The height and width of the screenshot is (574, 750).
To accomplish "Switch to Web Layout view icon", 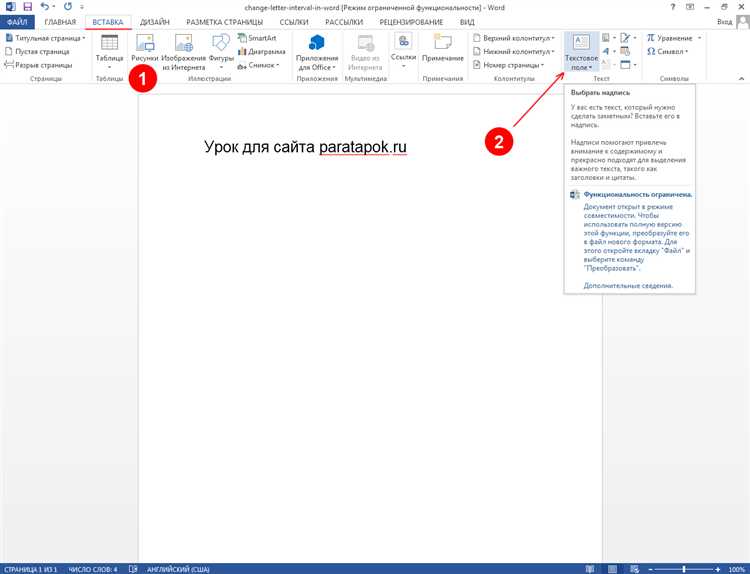I will [x=634, y=569].
